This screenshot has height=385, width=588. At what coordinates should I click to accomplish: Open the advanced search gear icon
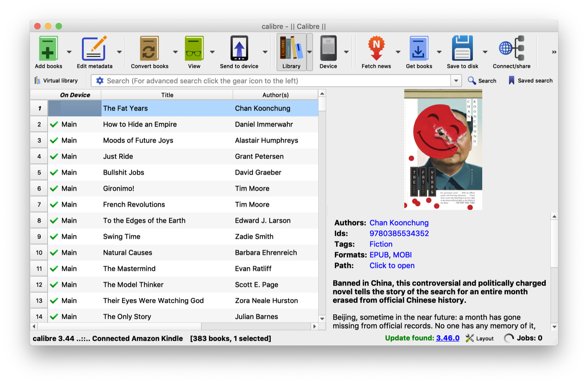(x=99, y=81)
